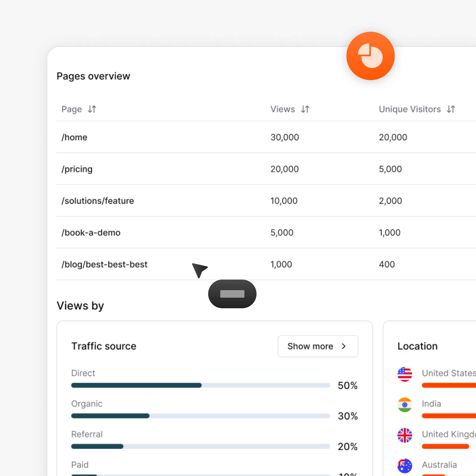Viewport: 476px width, 476px height.
Task: Click the 5,000 views for /book-a-demo
Action: point(282,232)
